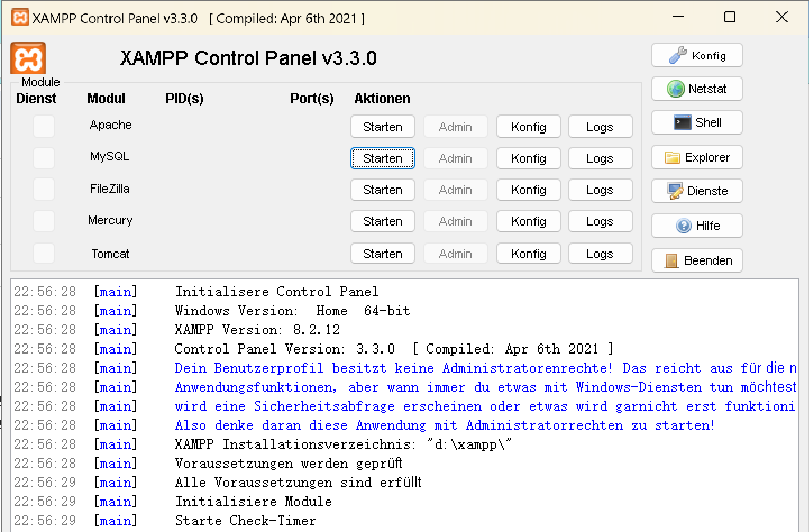Open MySQL Konfig options
Viewport: 809px width, 532px height.
point(529,158)
